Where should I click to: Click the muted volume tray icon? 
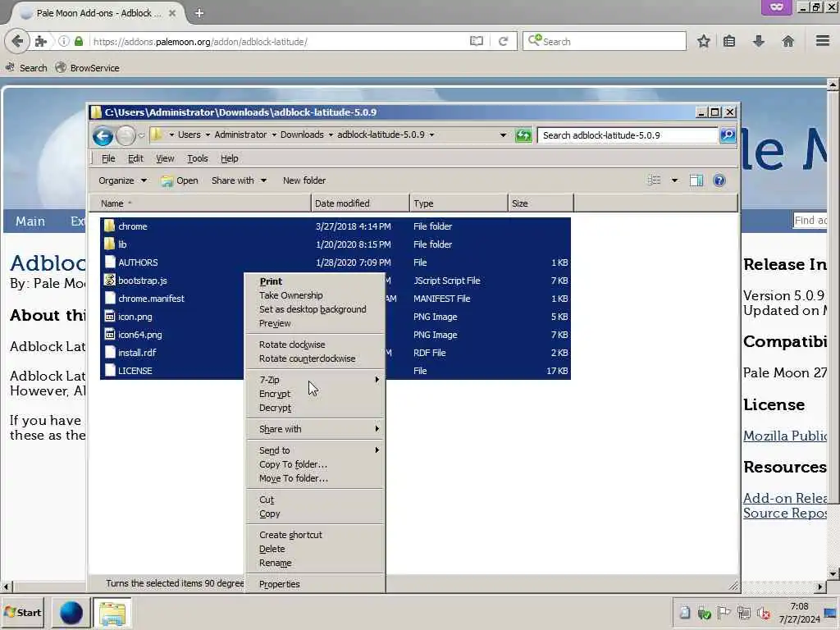(x=764, y=613)
